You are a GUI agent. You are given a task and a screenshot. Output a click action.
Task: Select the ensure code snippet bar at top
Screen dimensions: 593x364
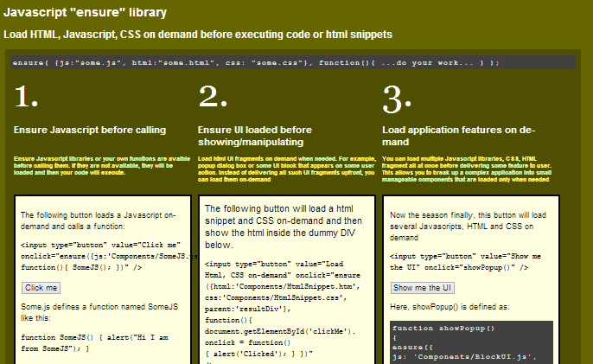coord(293,63)
